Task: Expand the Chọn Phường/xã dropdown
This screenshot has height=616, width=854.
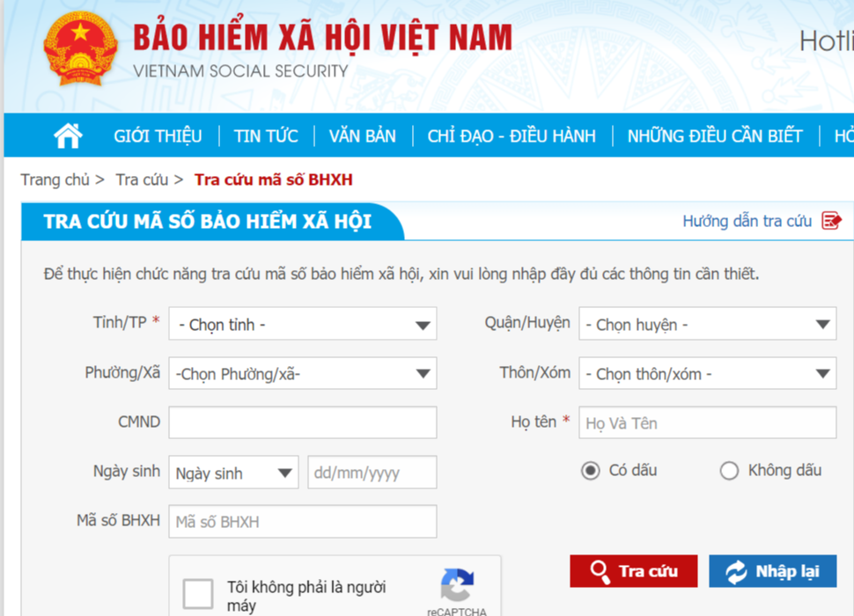Action: click(x=303, y=373)
